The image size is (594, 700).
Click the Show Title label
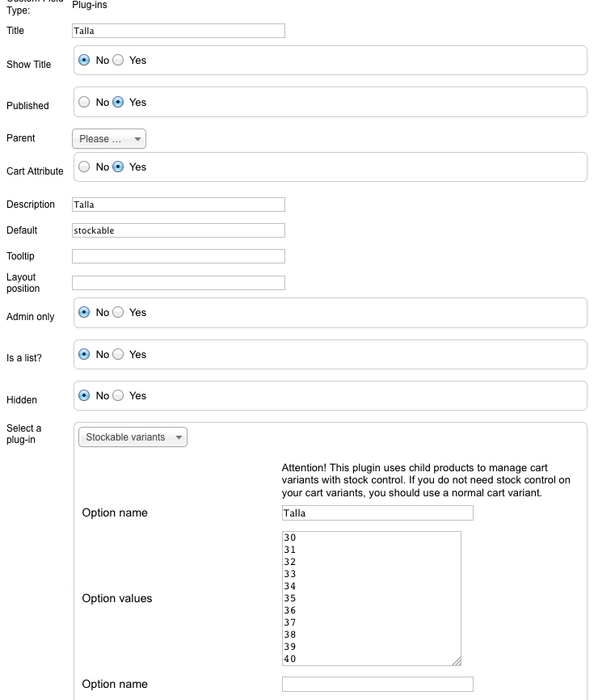tap(28, 65)
